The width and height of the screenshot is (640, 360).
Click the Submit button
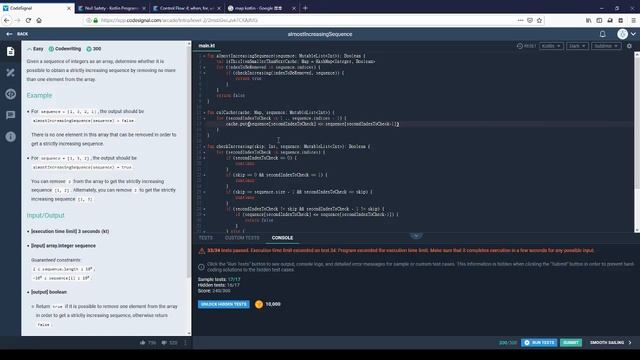coord(571,342)
